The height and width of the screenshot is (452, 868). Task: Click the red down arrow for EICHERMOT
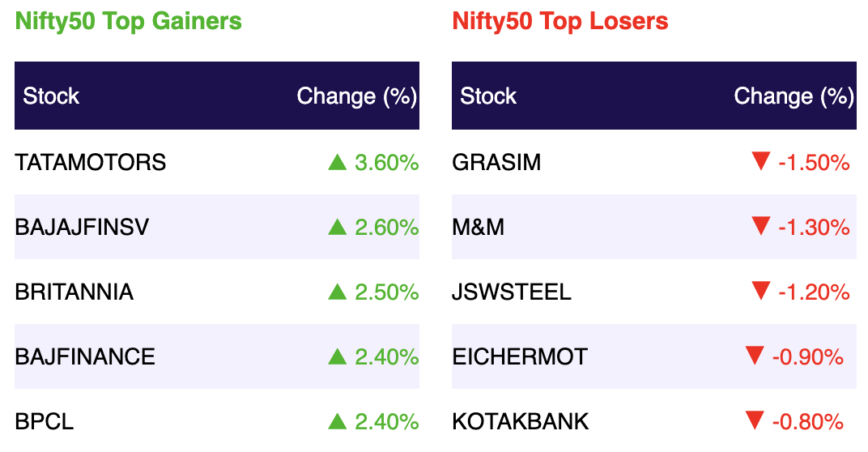point(755,356)
